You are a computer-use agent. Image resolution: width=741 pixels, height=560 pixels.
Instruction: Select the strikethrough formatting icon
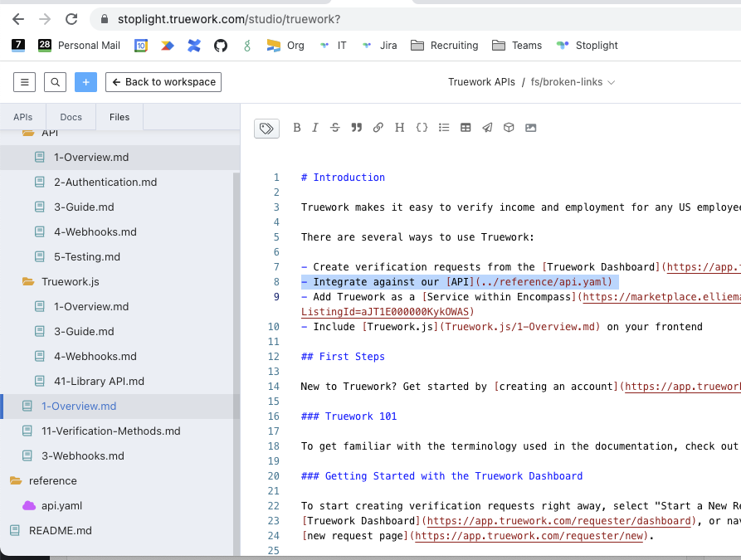335,127
